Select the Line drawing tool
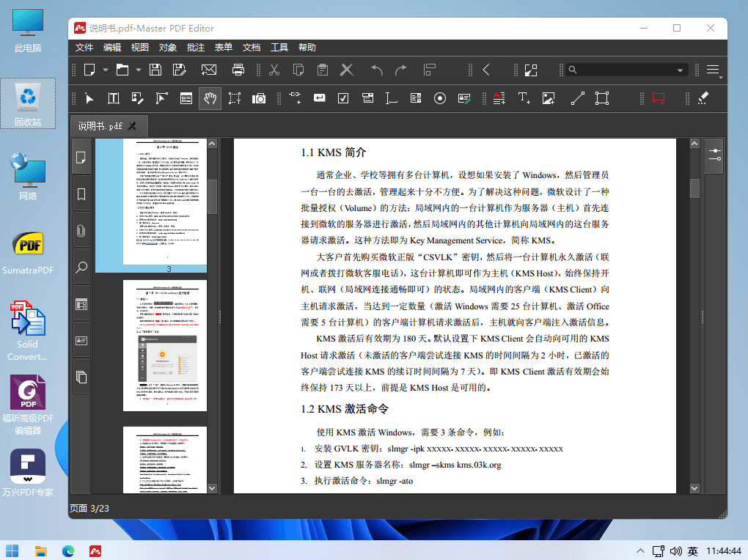 pyautogui.click(x=578, y=98)
